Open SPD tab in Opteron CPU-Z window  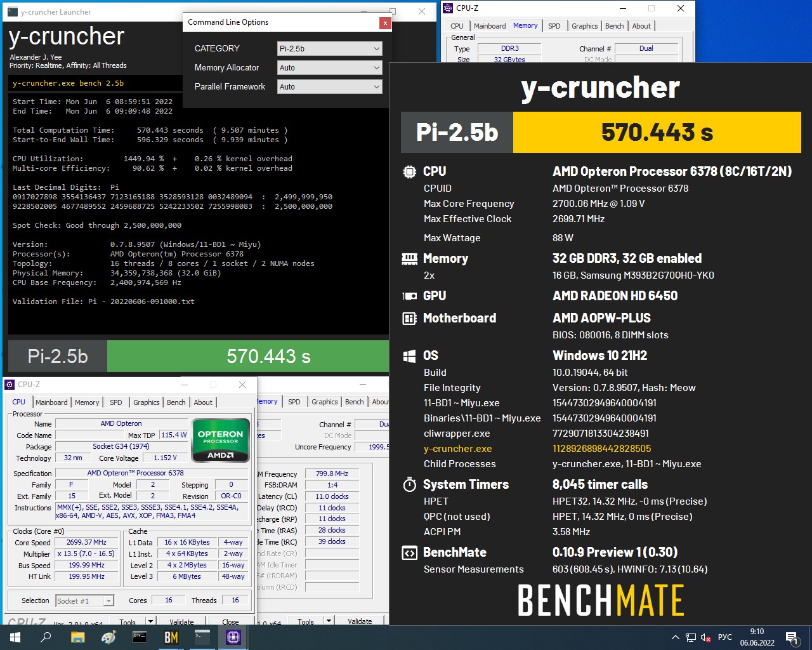pos(116,402)
